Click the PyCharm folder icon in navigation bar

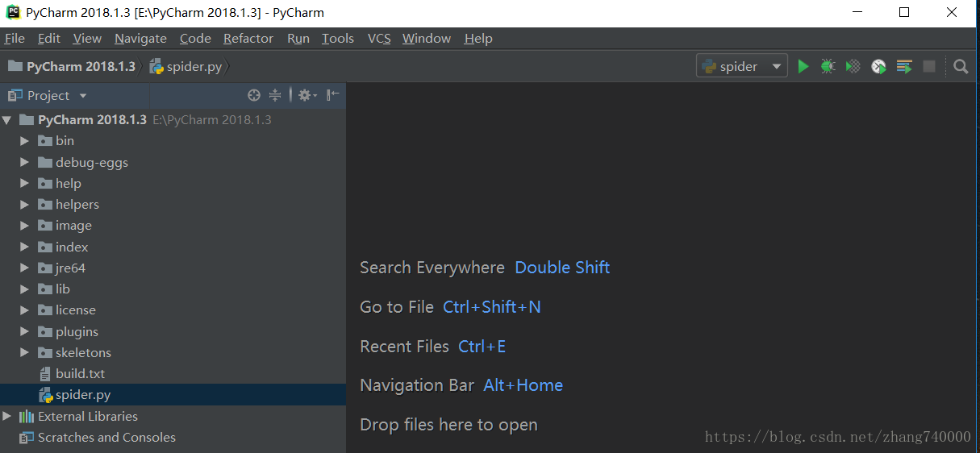(15, 66)
